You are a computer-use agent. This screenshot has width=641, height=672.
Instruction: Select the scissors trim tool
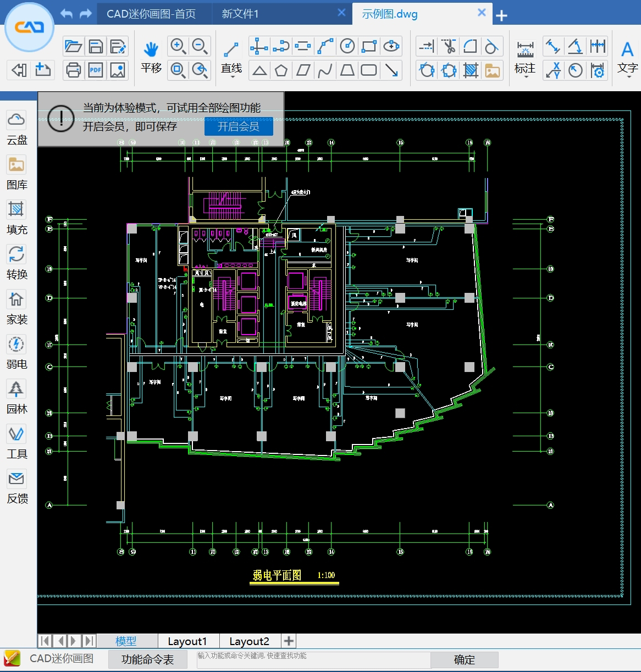448,46
